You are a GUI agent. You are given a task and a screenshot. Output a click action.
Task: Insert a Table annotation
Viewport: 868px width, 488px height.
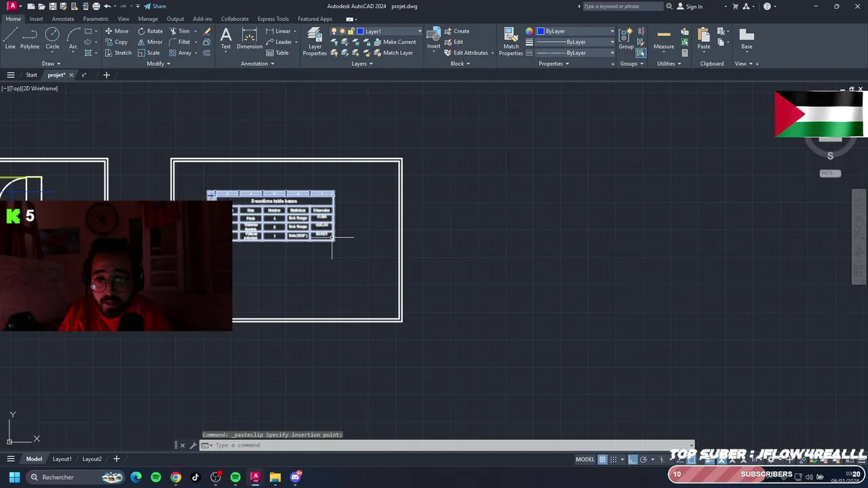coord(277,53)
